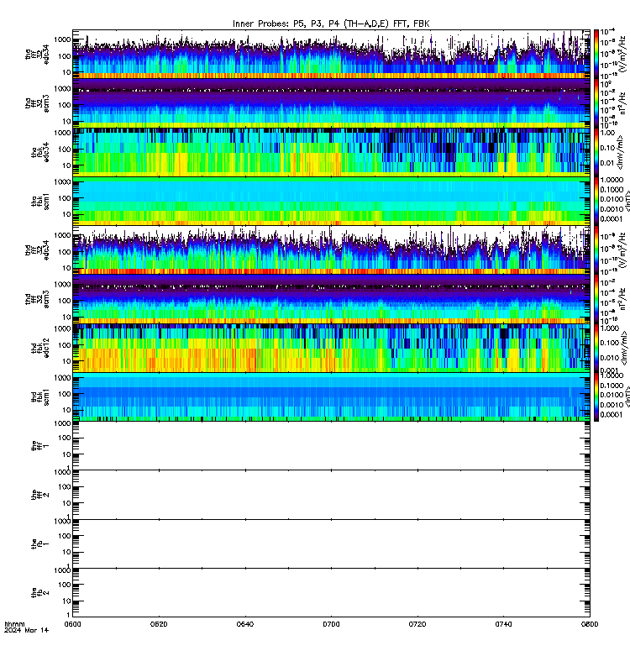The height and width of the screenshot is (672, 630).
Task: Click the "the fff 1" panel label
Action: pos(40,446)
